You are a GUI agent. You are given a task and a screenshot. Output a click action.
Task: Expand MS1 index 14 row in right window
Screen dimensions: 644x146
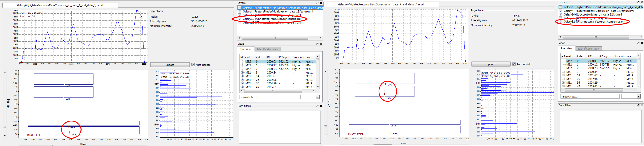pos(563,75)
